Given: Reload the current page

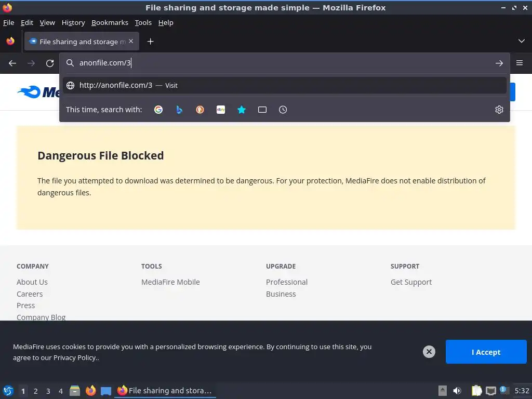Looking at the screenshot, I should pyautogui.click(x=50, y=63).
